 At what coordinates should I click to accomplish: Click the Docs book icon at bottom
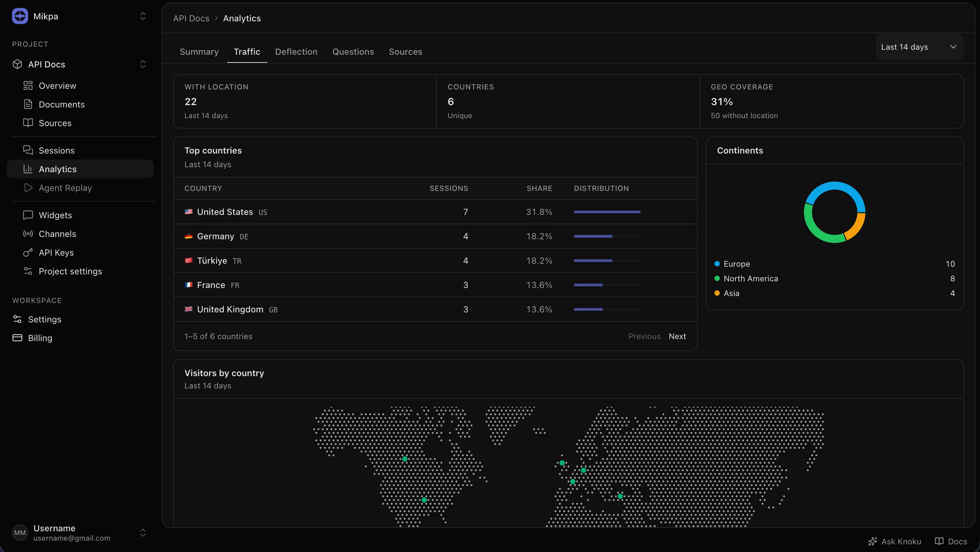pyautogui.click(x=939, y=541)
